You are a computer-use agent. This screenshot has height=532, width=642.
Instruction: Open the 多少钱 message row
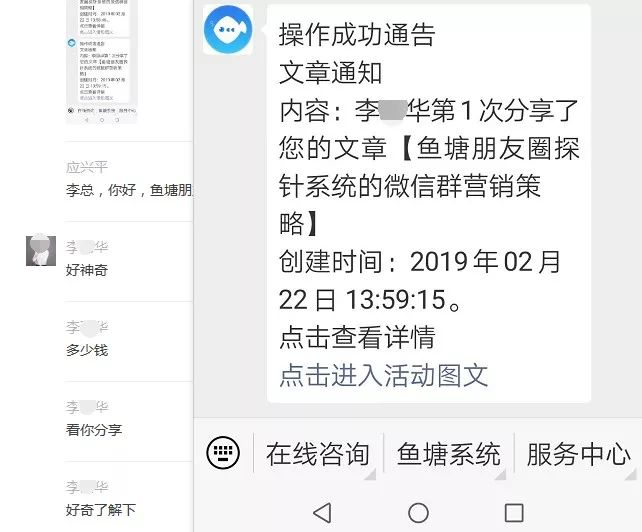pos(129,341)
